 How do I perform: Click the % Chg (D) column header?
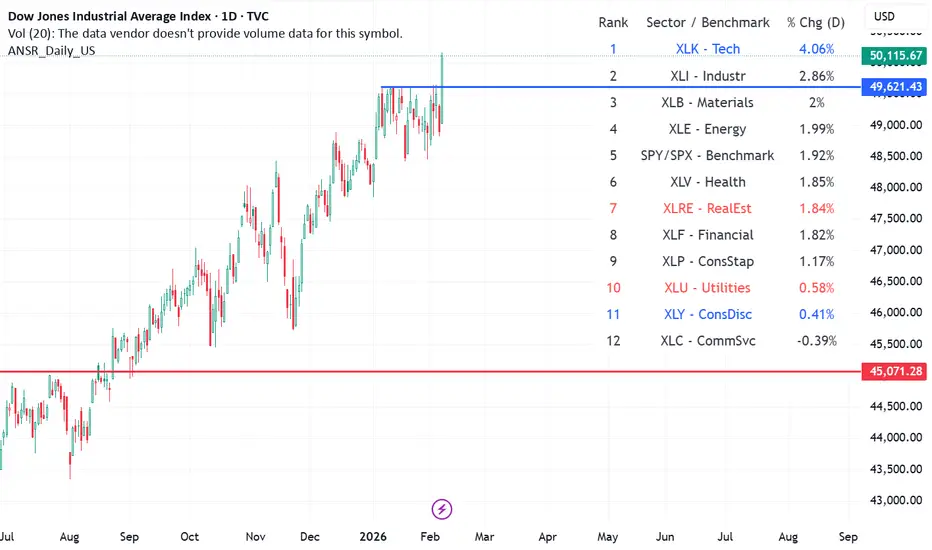pyautogui.click(x=817, y=22)
